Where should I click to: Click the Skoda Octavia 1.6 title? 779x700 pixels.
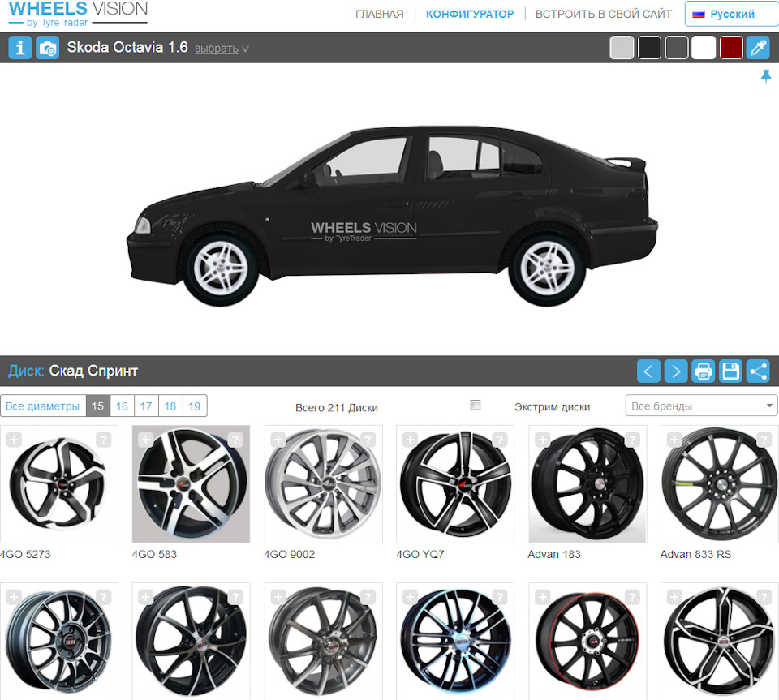coord(127,48)
